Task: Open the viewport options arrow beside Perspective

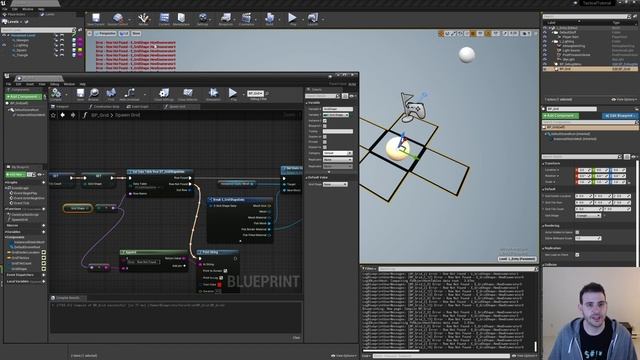Action: pyautogui.click(x=90, y=33)
